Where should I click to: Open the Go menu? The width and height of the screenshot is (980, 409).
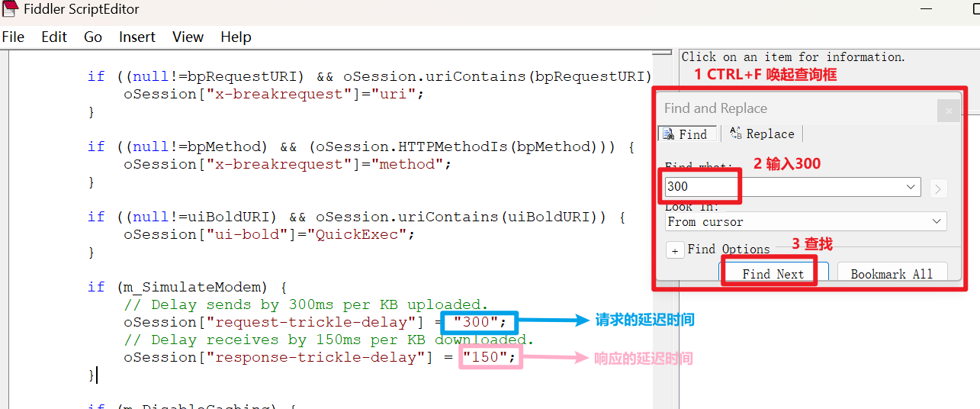click(x=93, y=37)
